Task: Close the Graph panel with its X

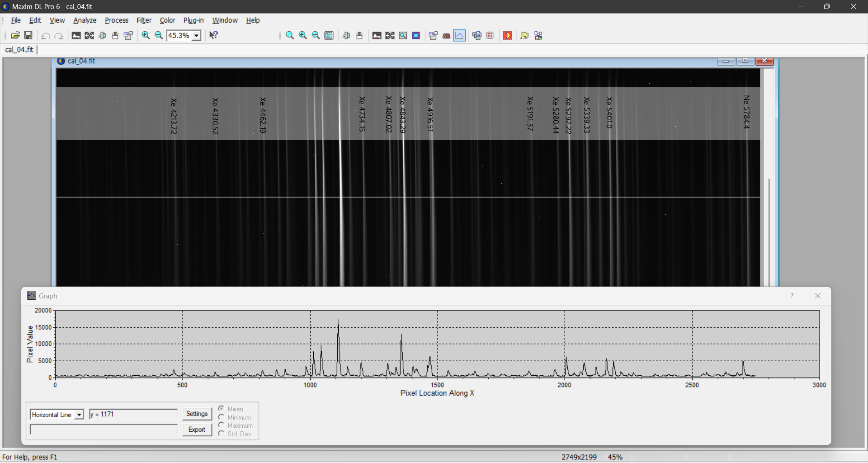Action: pyautogui.click(x=818, y=296)
